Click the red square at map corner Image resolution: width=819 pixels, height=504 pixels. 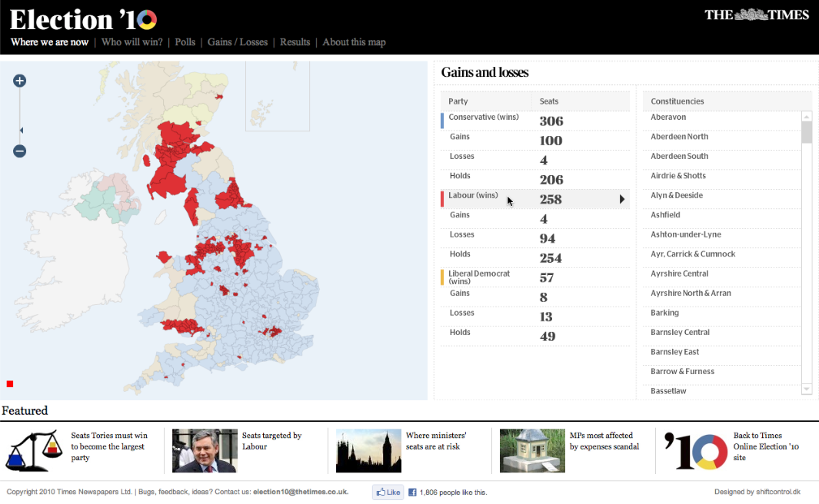click(x=10, y=384)
